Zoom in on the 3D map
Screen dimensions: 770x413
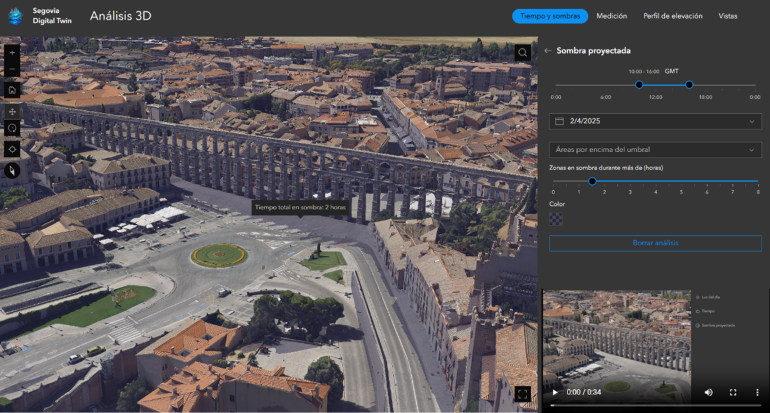coord(12,51)
